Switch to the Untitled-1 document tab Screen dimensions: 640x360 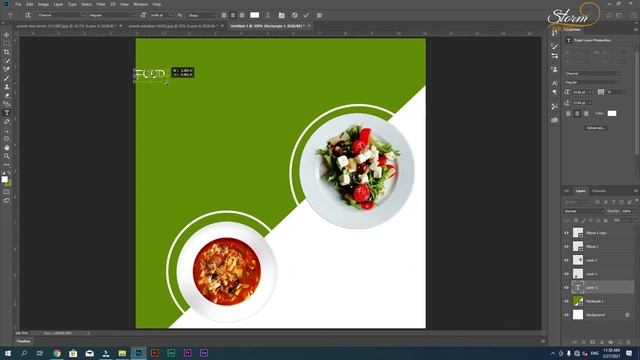(267, 26)
